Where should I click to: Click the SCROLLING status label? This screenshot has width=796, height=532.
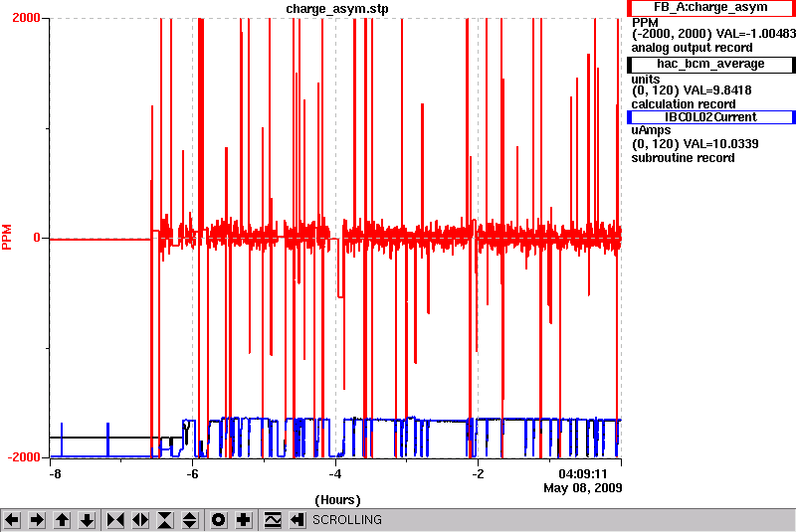pyautogui.click(x=347, y=520)
